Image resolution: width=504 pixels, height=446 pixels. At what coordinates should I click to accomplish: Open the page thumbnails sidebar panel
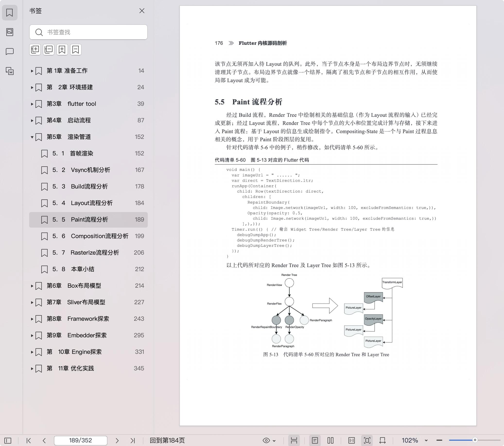coord(10,32)
